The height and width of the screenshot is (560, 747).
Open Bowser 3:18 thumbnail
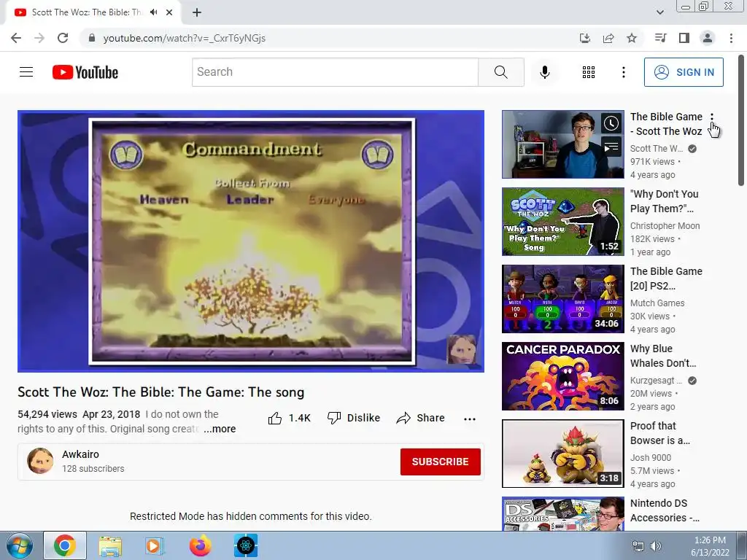pyautogui.click(x=562, y=454)
